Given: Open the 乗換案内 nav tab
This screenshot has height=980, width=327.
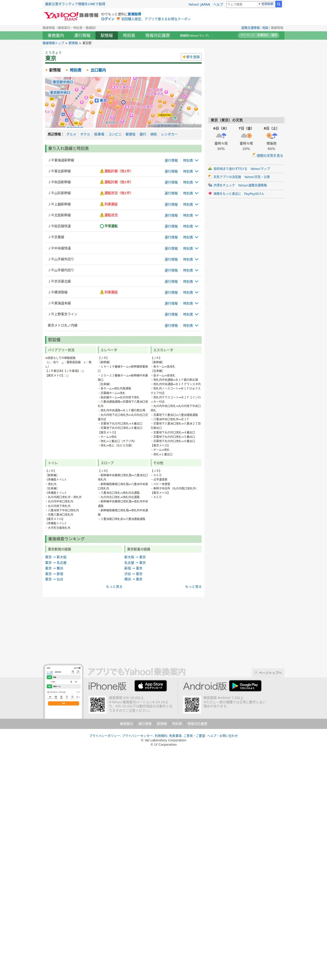Looking at the screenshot, I should point(56,35).
